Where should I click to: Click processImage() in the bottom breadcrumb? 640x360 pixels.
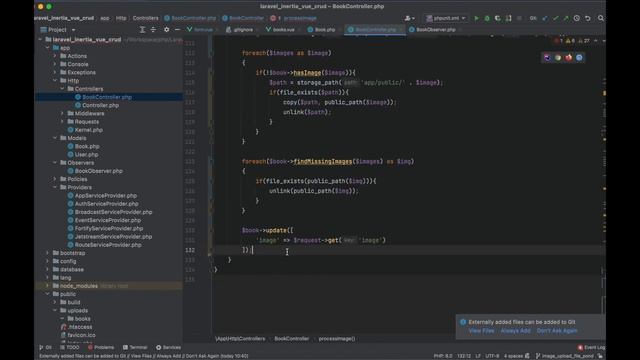[x=337, y=338]
